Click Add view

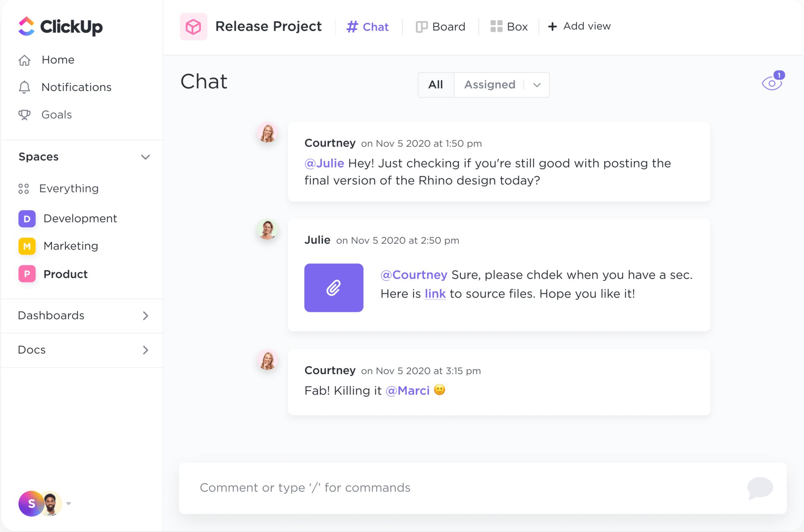(x=579, y=26)
